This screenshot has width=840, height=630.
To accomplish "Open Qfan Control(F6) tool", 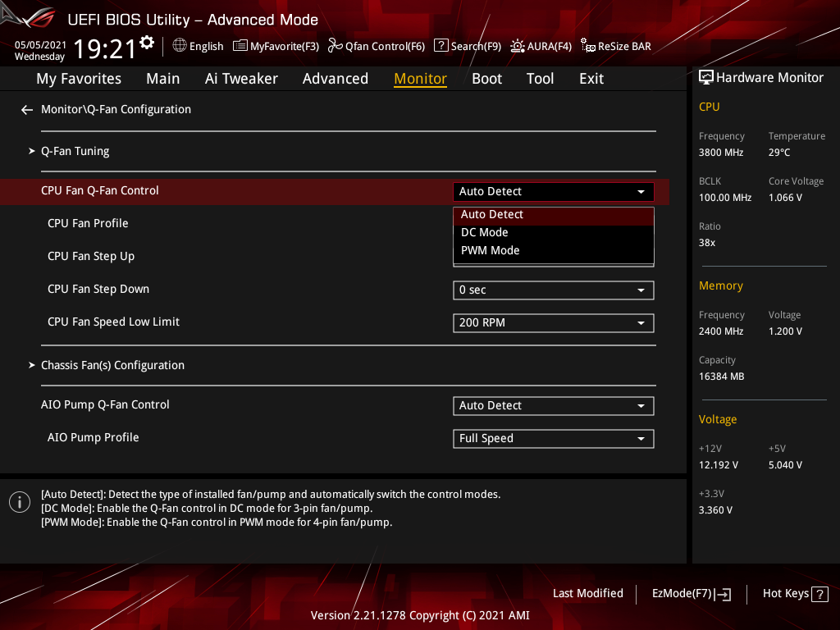I will pyautogui.click(x=377, y=46).
